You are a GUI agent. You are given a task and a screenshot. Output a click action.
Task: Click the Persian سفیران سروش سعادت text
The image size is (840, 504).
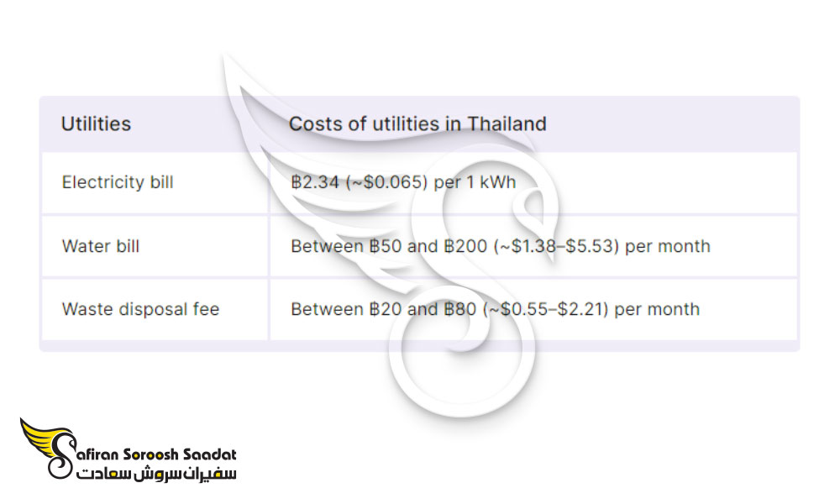[156, 474]
